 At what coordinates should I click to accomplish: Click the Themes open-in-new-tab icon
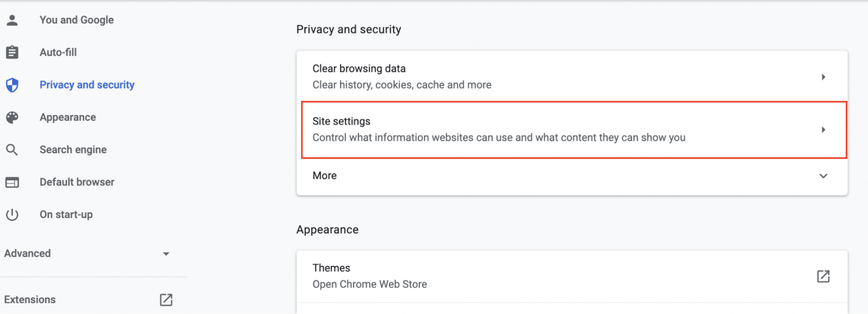(x=823, y=276)
